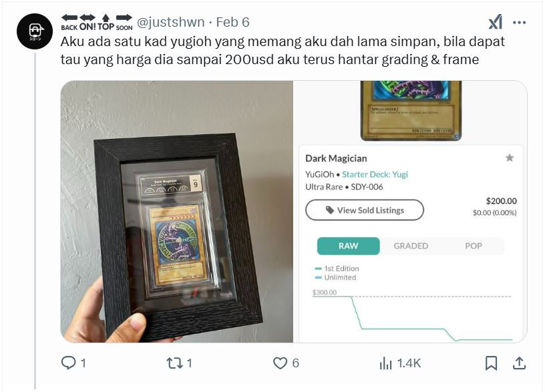Open the reply comment icon

[69, 363]
